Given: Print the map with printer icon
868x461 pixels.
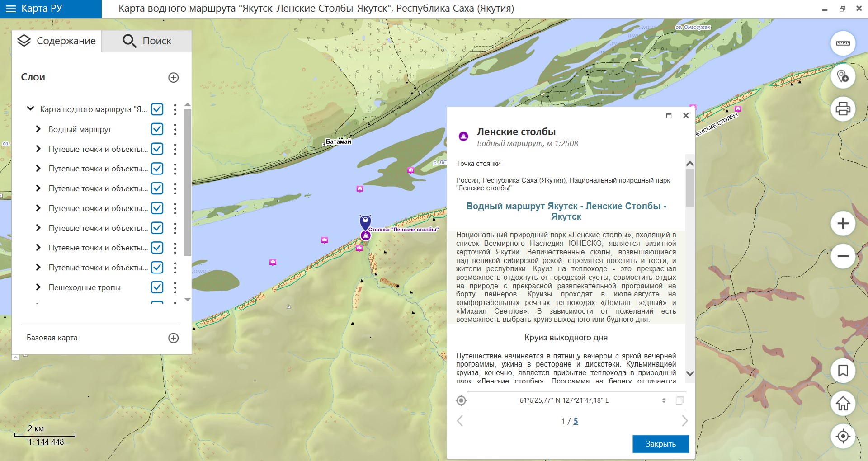Looking at the screenshot, I should point(843,108).
